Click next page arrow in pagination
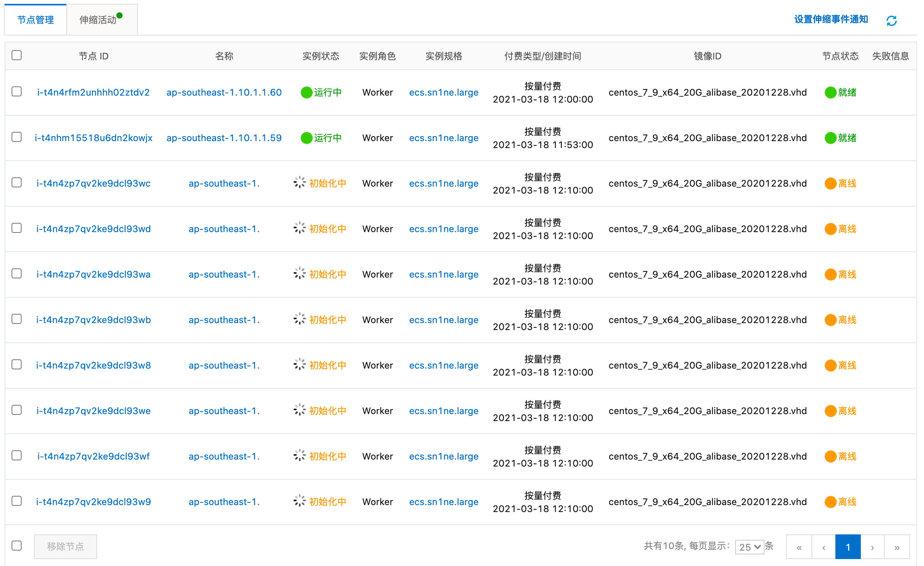 coord(872,547)
